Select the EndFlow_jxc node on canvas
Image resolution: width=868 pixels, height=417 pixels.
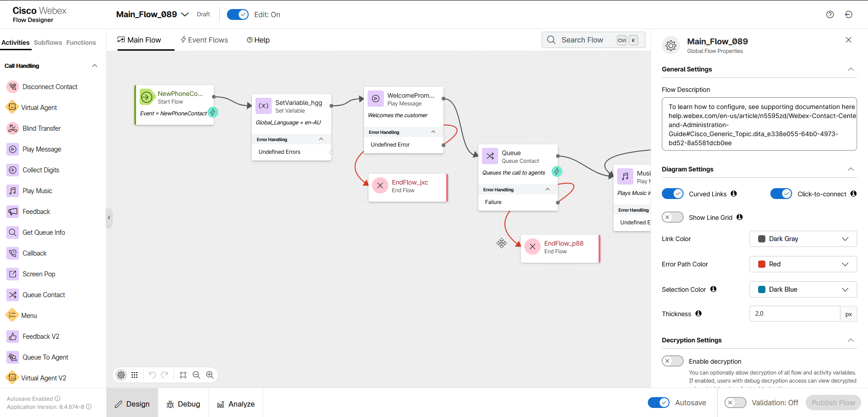pos(408,187)
